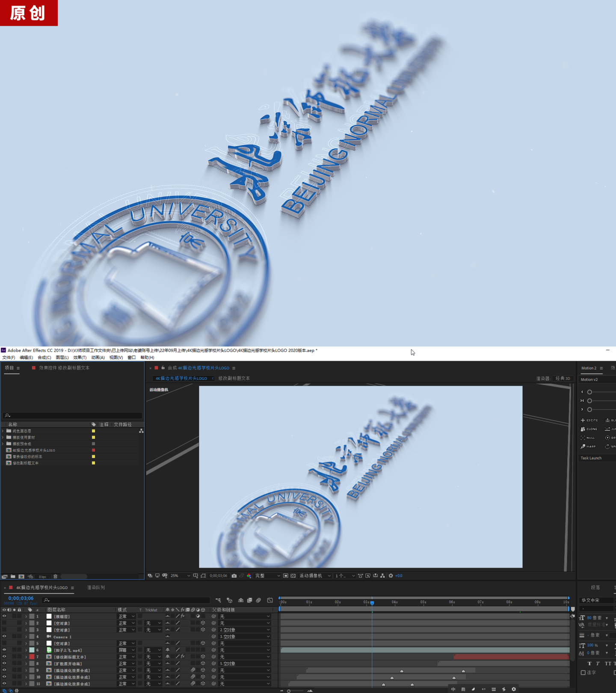Toggle 3D layer cube for layer 2 空对象
The height and width of the screenshot is (693, 616).
click(x=203, y=623)
